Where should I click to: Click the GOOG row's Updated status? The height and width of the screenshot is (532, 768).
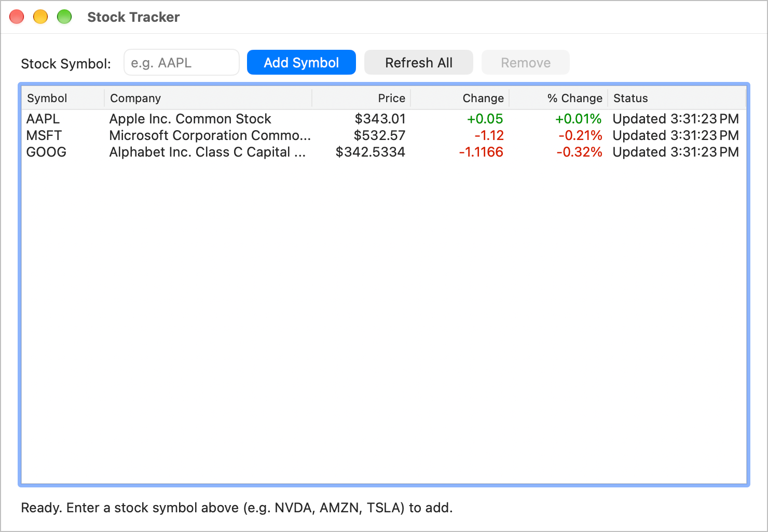click(x=676, y=152)
